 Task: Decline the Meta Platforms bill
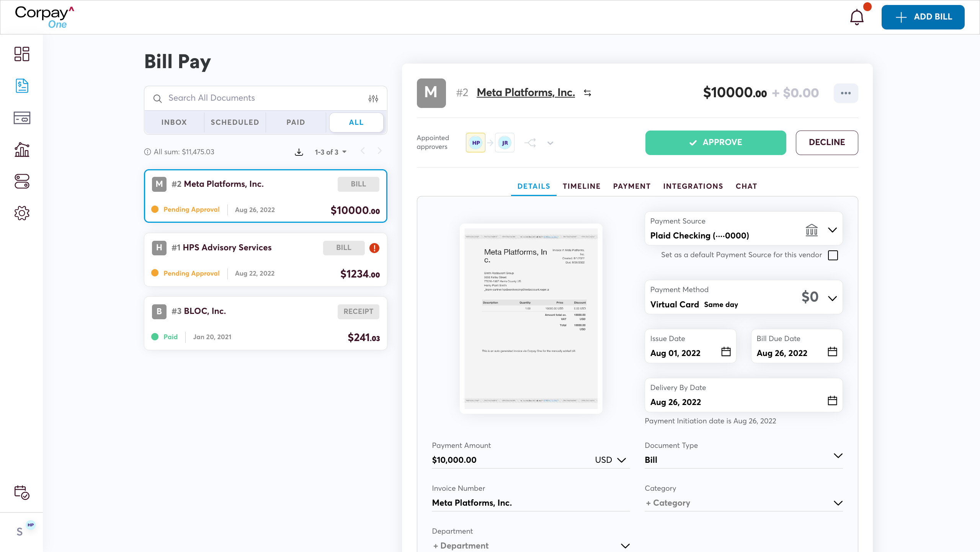(x=827, y=143)
